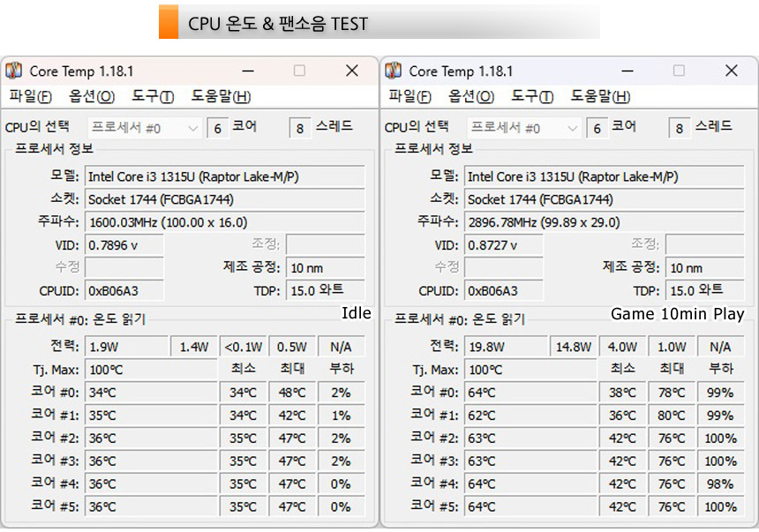Viewport: 759px width, 532px height.
Task: Open 파일(F) menu in left window
Action: [30, 96]
